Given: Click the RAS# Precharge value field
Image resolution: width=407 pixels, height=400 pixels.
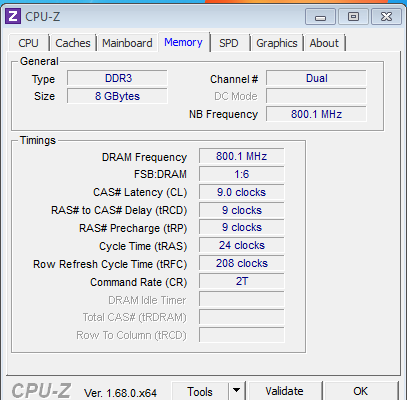Looking at the screenshot, I should (x=242, y=227).
